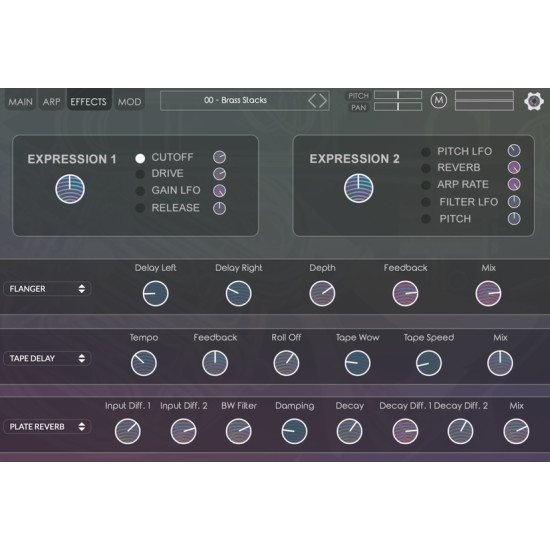Click the M mono button icon
The width and height of the screenshot is (550, 550).
click(x=438, y=100)
